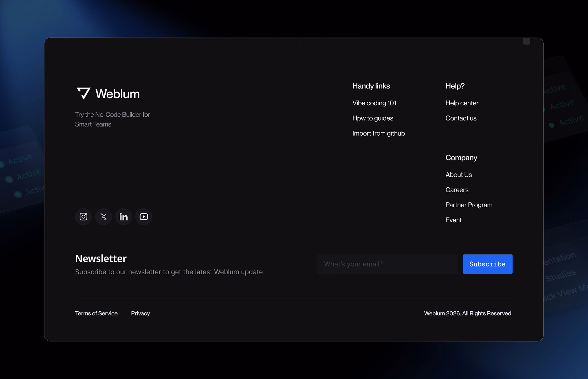The image size is (588, 379).
Task: Open the Event link
Action: tap(453, 220)
